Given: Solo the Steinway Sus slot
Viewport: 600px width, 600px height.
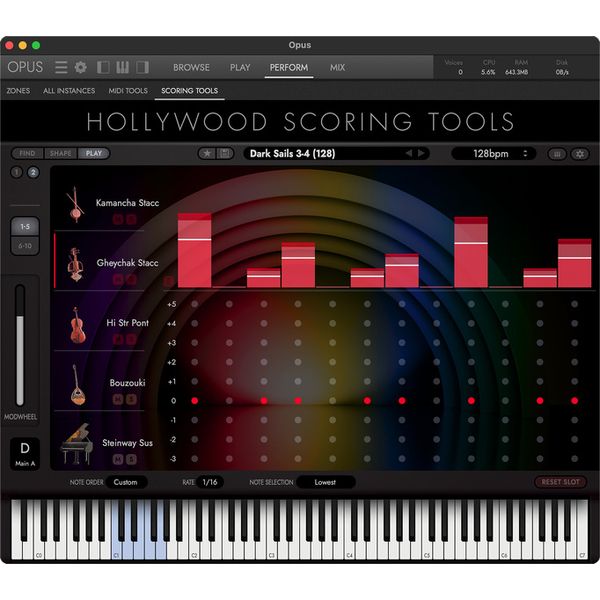Looking at the screenshot, I should click(x=131, y=459).
